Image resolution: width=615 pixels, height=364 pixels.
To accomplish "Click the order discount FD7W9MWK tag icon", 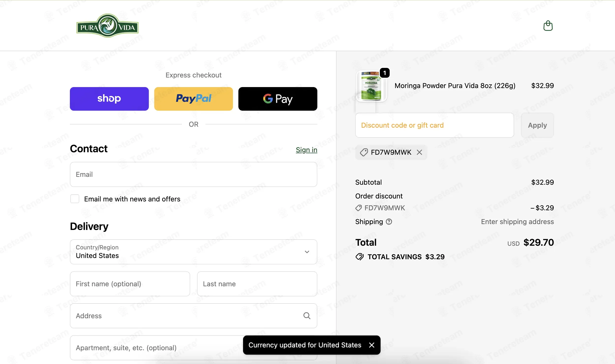I will pyautogui.click(x=359, y=208).
